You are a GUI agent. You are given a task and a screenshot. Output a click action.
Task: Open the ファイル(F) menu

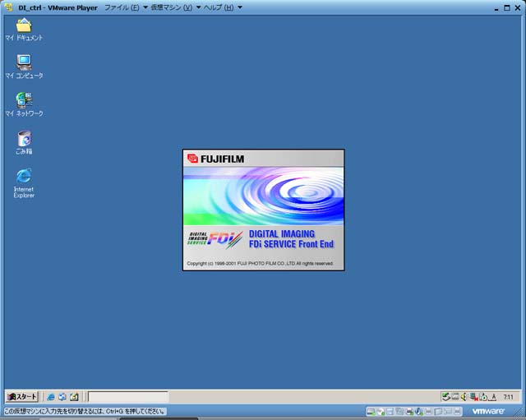pyautogui.click(x=126, y=7)
